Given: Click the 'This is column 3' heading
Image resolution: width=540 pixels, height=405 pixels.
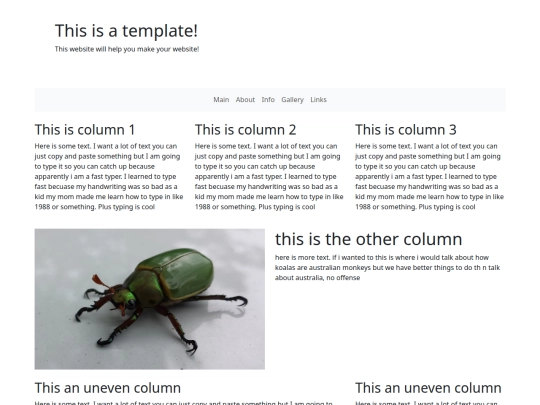Looking at the screenshot, I should pyautogui.click(x=406, y=130).
